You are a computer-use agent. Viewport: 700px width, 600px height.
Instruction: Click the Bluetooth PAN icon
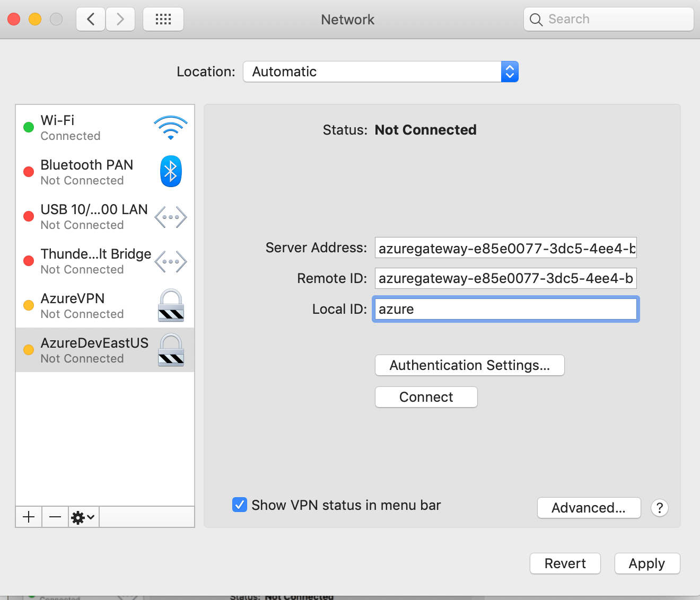171,171
